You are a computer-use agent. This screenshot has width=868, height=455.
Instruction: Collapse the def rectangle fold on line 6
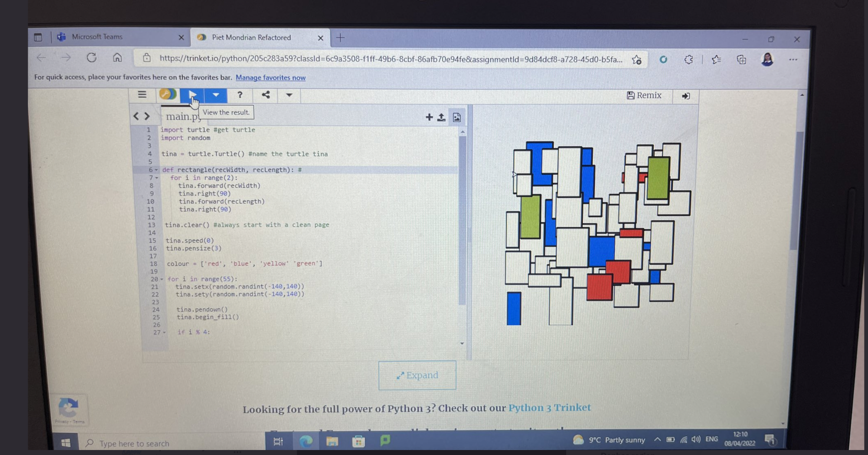pos(156,170)
